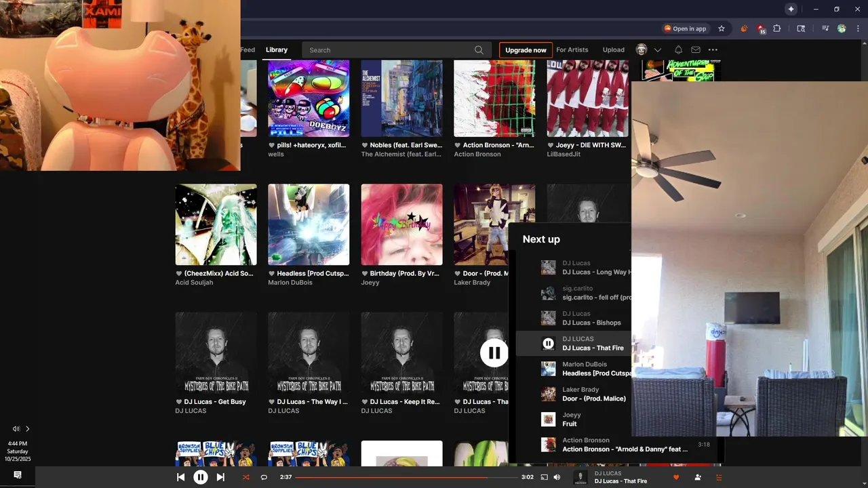The height and width of the screenshot is (488, 868).
Task: Open the LilBasedJit artist link
Action: (565, 155)
